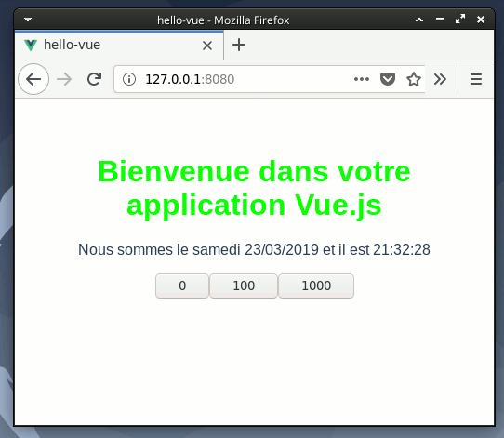Open a new tab with plus button
This screenshot has height=438, width=504.
pos(239,45)
